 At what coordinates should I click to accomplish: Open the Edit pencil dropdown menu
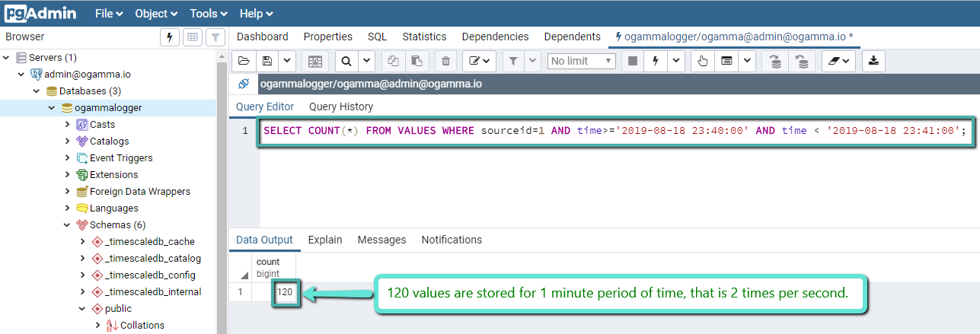point(480,61)
